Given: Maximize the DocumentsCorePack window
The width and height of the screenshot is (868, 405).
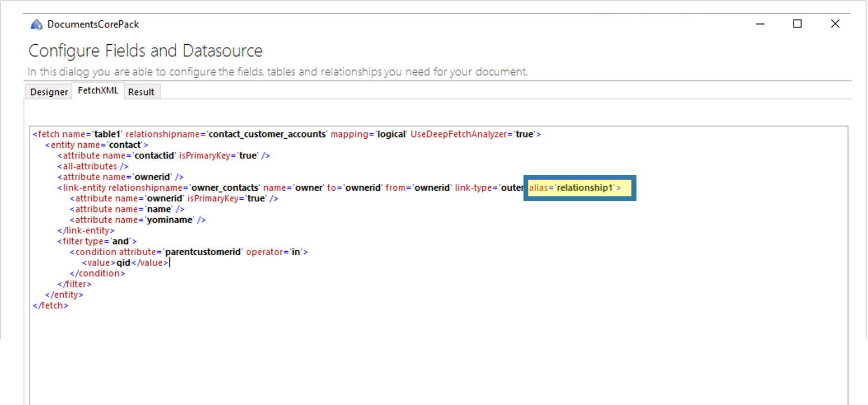Looking at the screenshot, I should click(798, 24).
